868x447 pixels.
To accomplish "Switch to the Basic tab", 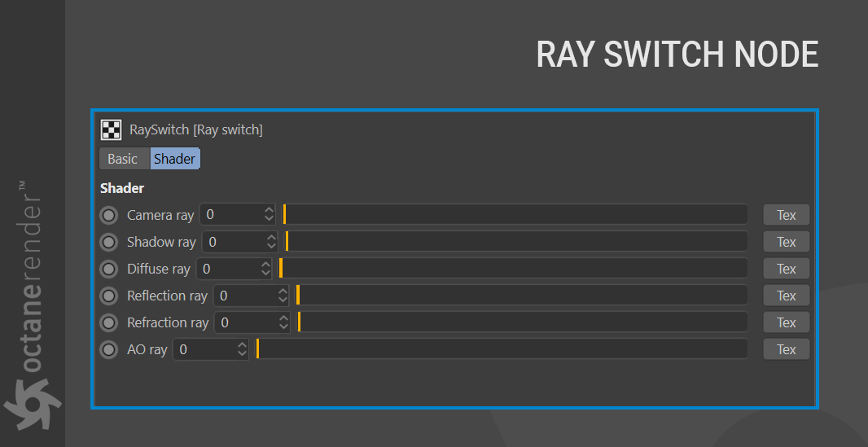I will (122, 159).
